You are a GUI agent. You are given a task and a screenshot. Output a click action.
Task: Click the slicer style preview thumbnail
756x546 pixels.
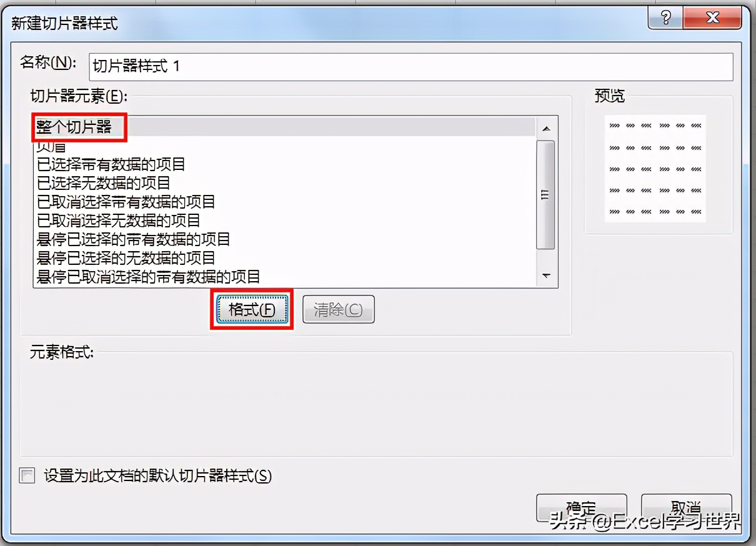pyautogui.click(x=655, y=168)
